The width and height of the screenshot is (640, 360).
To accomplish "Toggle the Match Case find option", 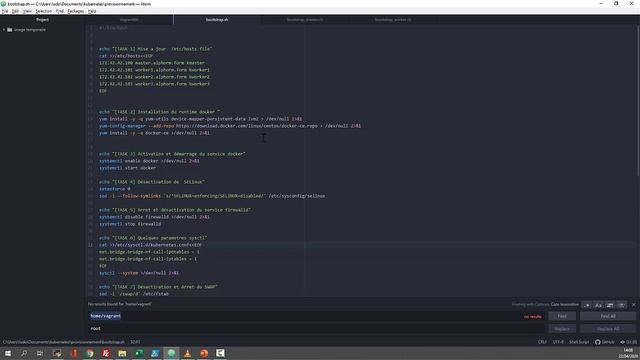I will pos(598,305).
